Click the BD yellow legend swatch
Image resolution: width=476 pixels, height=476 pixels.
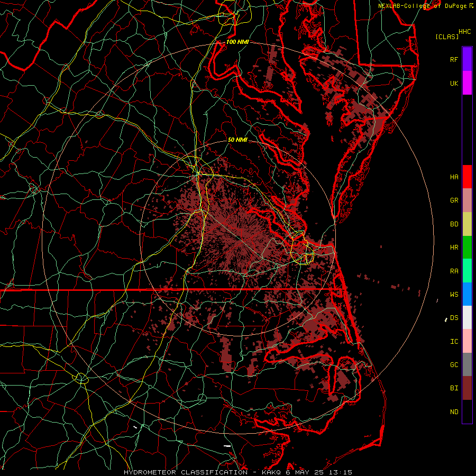pyautogui.click(x=467, y=224)
